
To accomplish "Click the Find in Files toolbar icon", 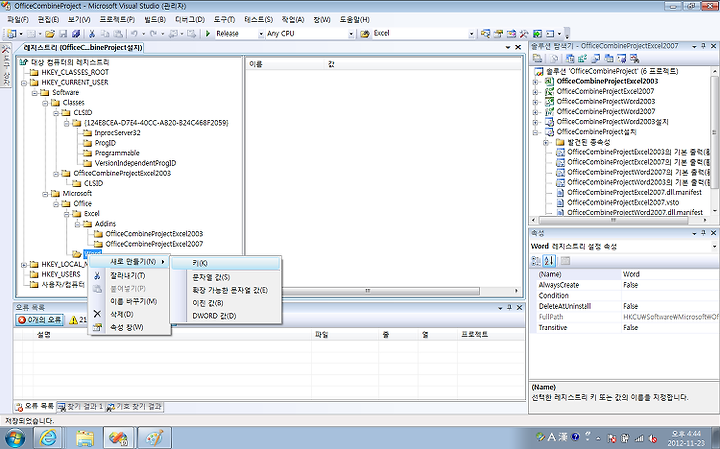I will pos(365,34).
